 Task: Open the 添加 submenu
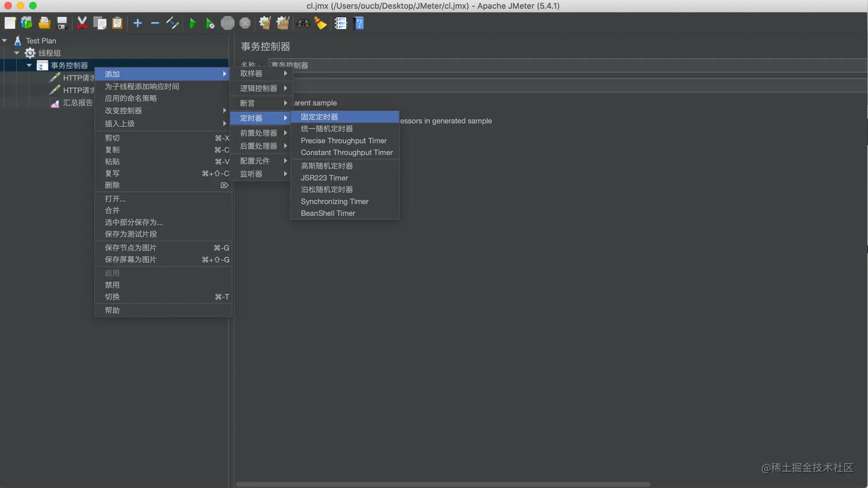point(163,74)
